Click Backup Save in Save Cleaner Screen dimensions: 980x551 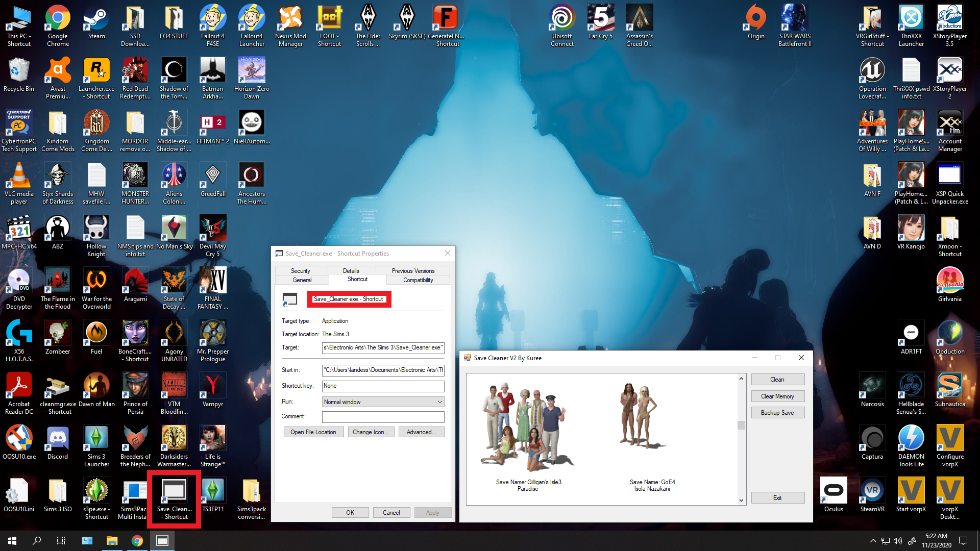pyautogui.click(x=777, y=413)
